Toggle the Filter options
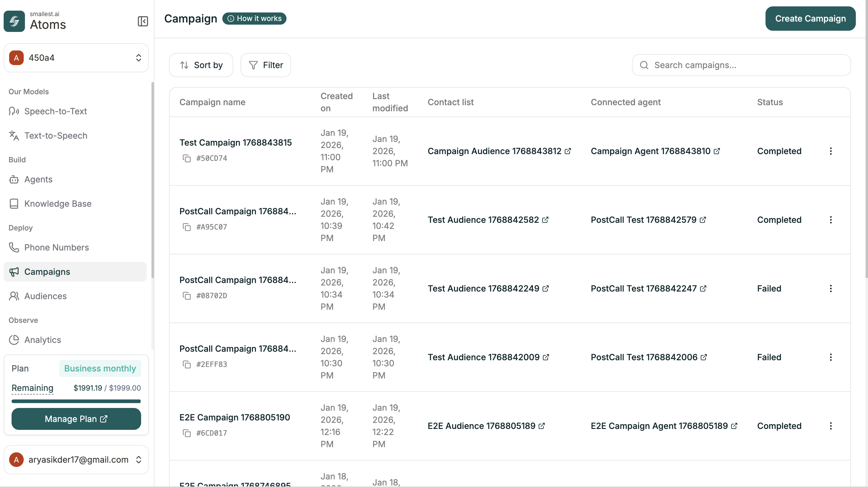Viewport: 868px width, 487px height. pyautogui.click(x=266, y=65)
